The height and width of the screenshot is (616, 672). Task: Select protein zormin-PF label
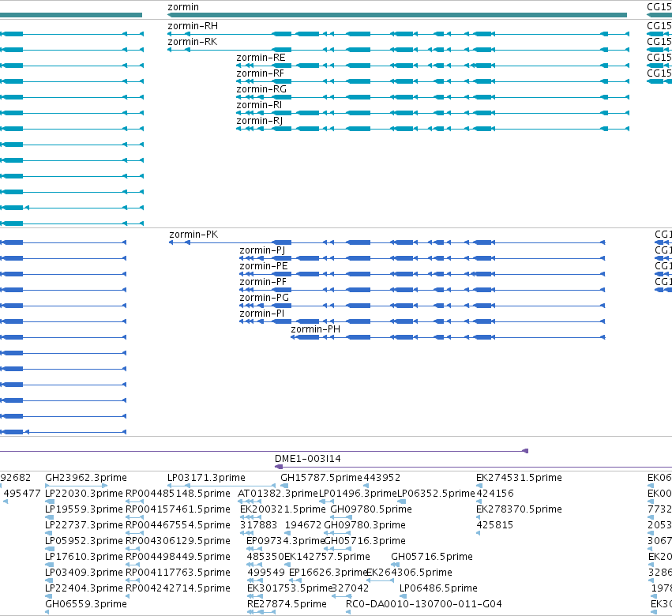pyautogui.click(x=263, y=282)
